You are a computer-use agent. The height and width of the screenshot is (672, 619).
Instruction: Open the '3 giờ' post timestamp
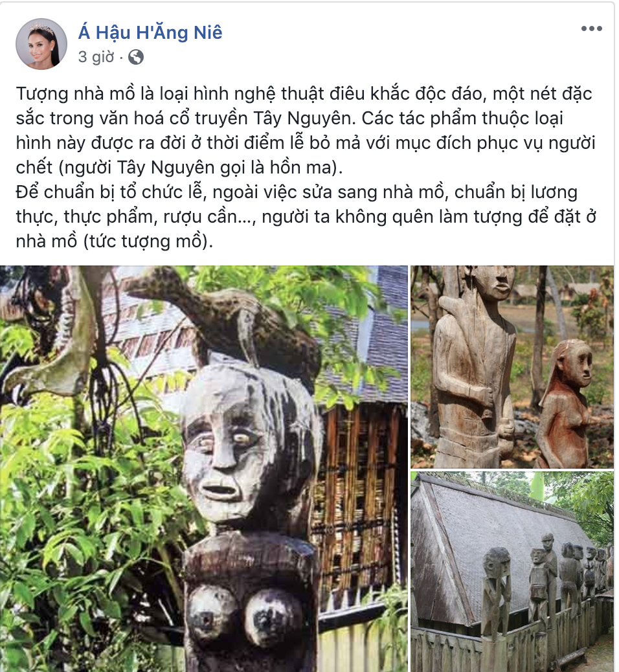tap(96, 56)
